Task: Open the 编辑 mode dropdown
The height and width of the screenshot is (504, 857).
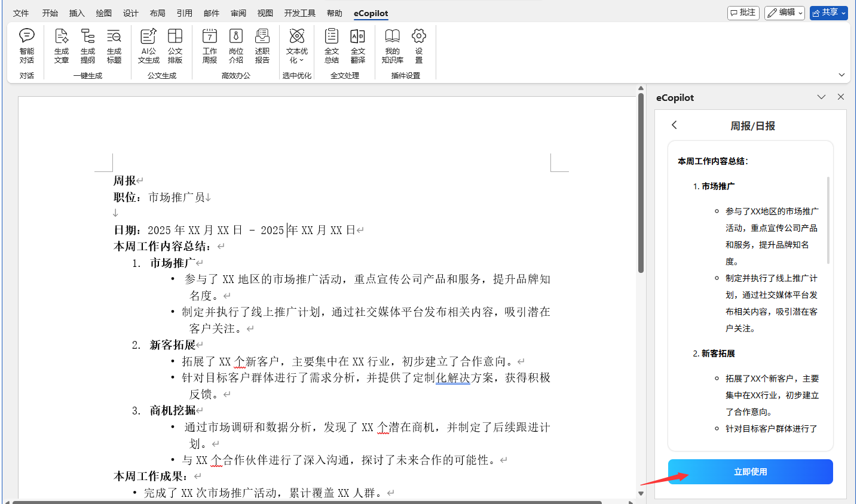Action: [785, 13]
